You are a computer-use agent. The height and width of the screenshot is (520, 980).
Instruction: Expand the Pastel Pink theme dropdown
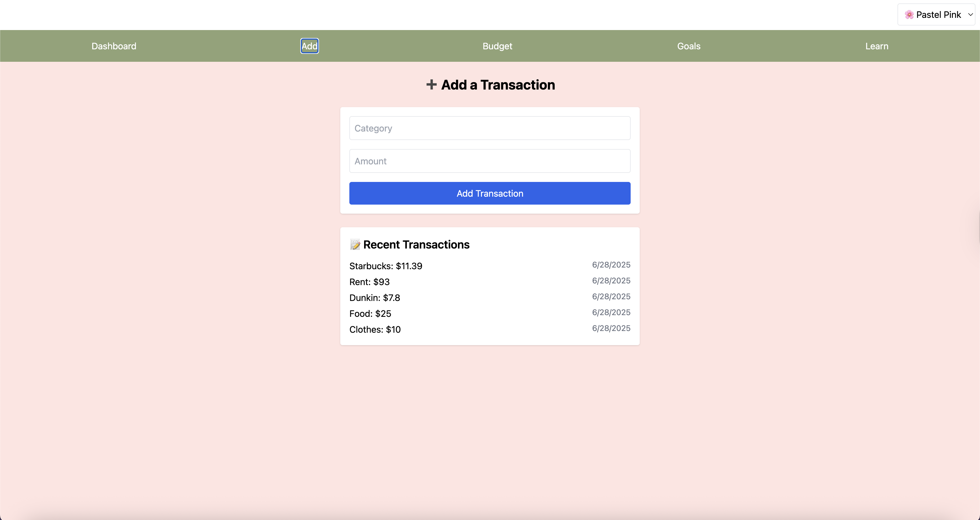(x=936, y=15)
